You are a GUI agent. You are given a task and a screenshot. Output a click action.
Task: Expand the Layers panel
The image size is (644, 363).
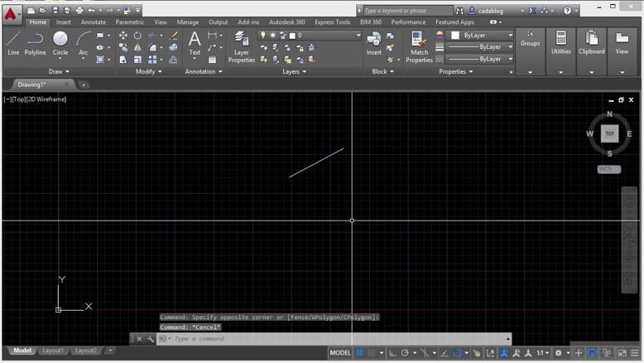(294, 71)
